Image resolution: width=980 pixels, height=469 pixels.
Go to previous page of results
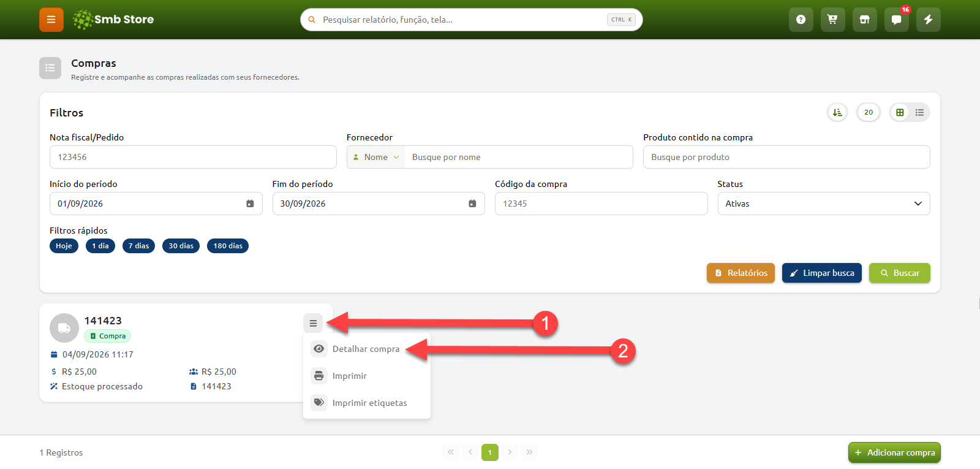click(470, 452)
